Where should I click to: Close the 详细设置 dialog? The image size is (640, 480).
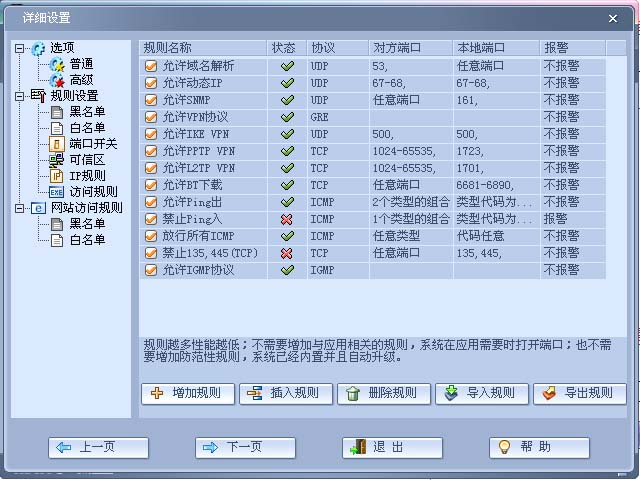pos(613,18)
